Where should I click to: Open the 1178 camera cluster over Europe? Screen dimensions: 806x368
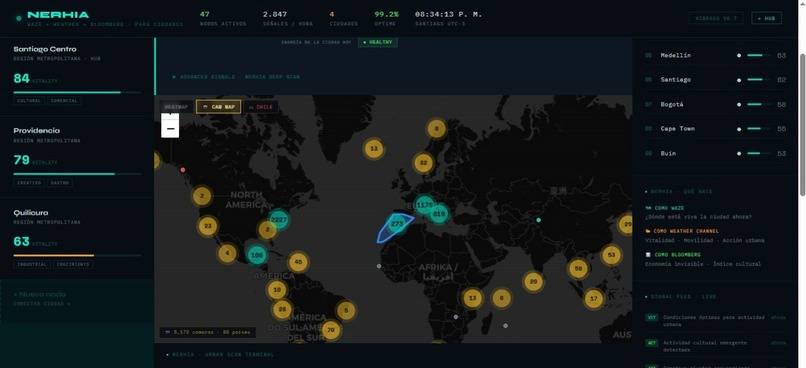[425, 205]
